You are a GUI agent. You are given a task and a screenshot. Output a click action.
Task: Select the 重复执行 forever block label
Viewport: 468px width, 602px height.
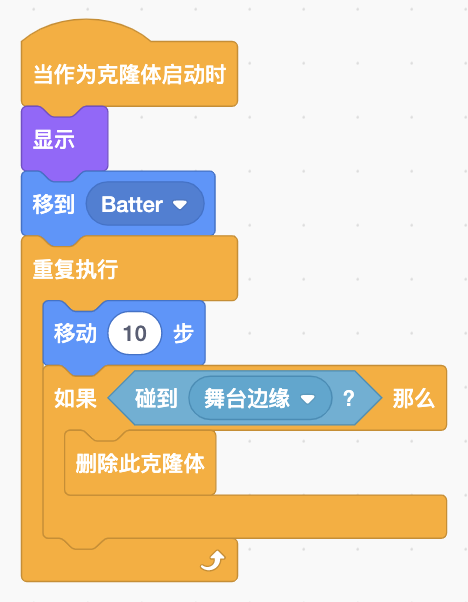pyautogui.click(x=75, y=269)
